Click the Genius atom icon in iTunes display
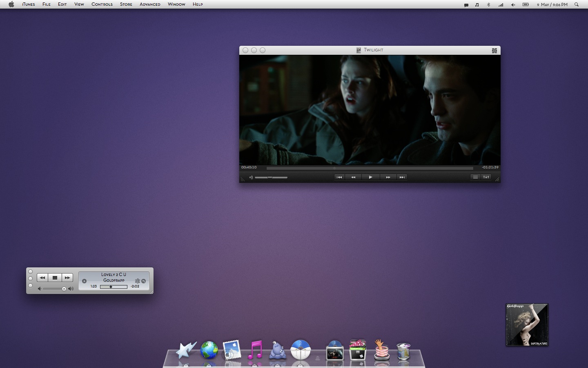Image resolution: width=588 pixels, height=368 pixels. tap(138, 281)
